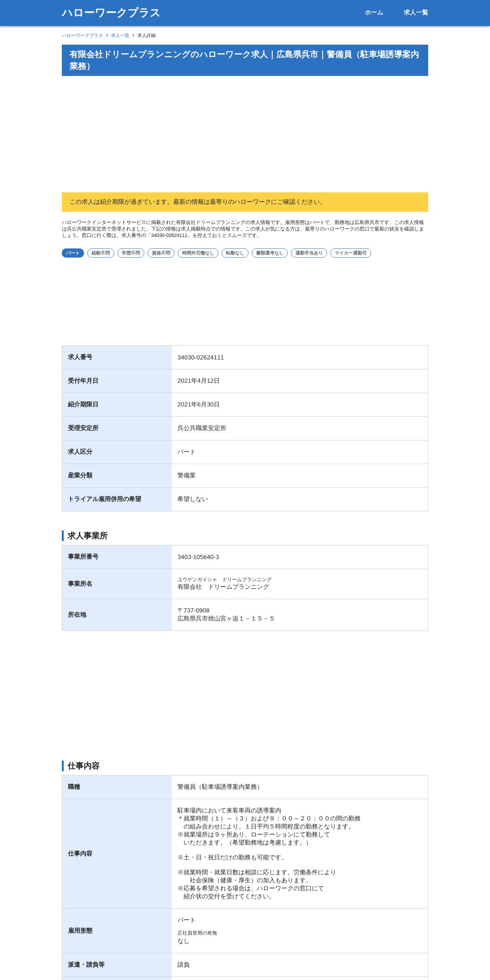Click 事業所番号 row label

point(83,557)
